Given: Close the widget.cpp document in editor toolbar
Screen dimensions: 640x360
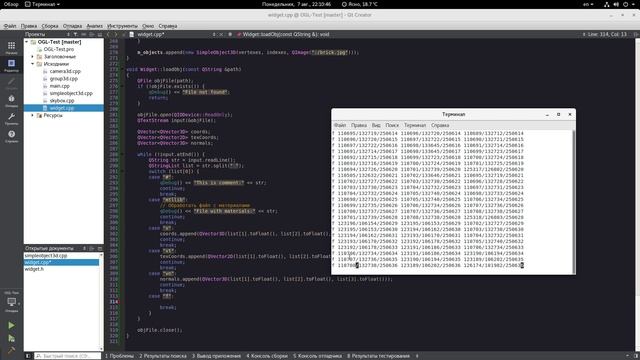Looking at the screenshot, I should point(221,34).
